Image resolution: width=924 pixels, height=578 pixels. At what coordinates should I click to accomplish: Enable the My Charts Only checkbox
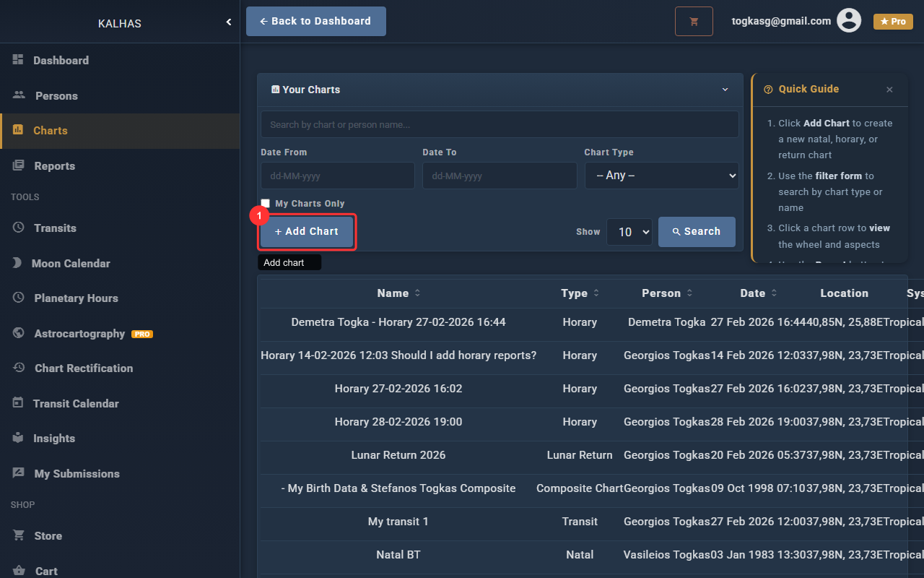[x=266, y=204]
